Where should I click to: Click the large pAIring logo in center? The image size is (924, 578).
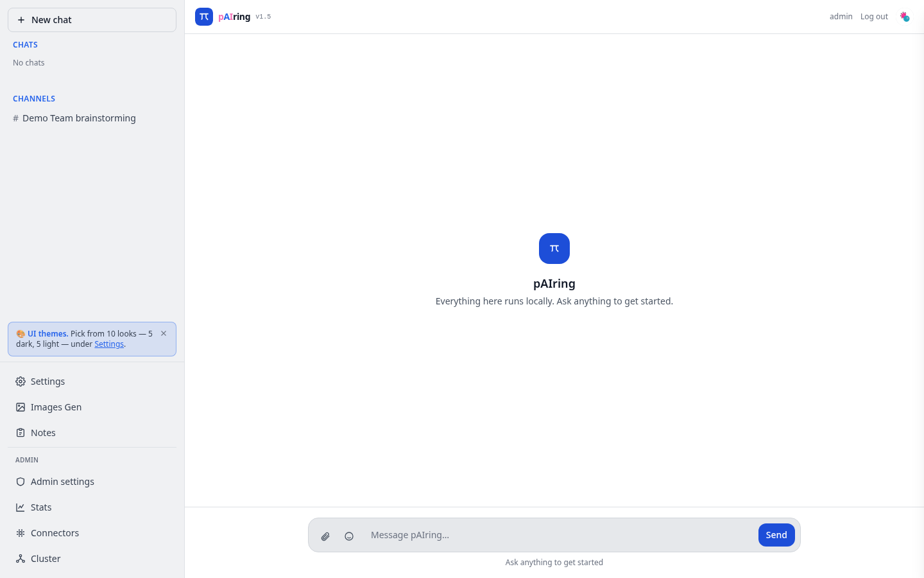(x=554, y=249)
